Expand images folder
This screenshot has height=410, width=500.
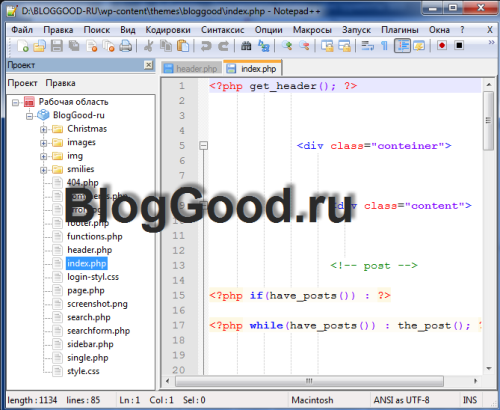(43, 143)
